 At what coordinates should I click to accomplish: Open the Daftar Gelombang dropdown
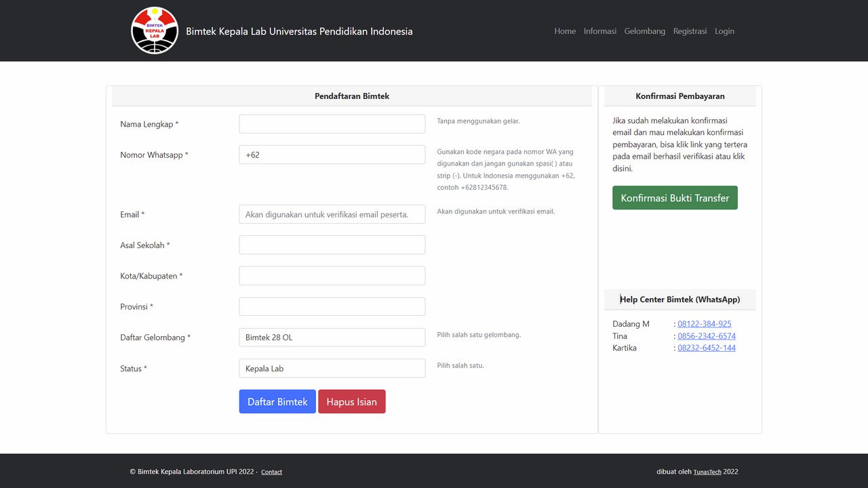coord(332,338)
